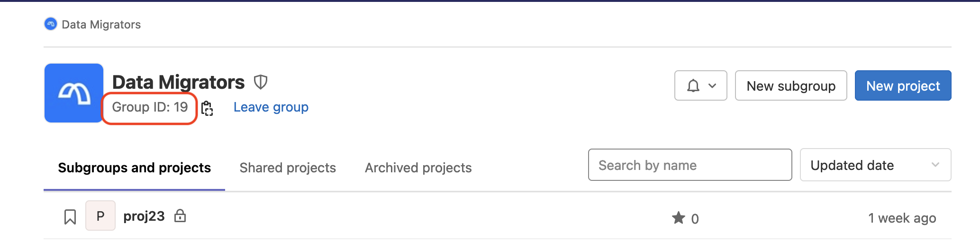Screen dimensions: 980x244
Task: Click the proj23 'P' avatar
Action: click(100, 216)
